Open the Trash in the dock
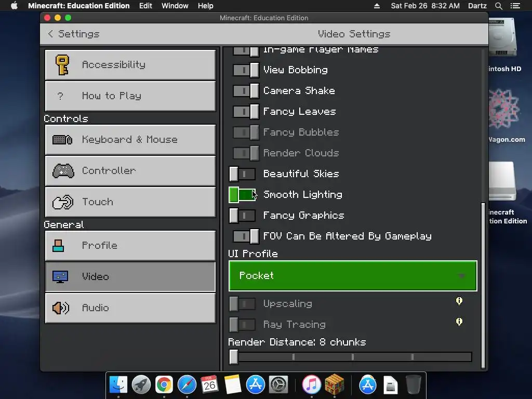 414,384
